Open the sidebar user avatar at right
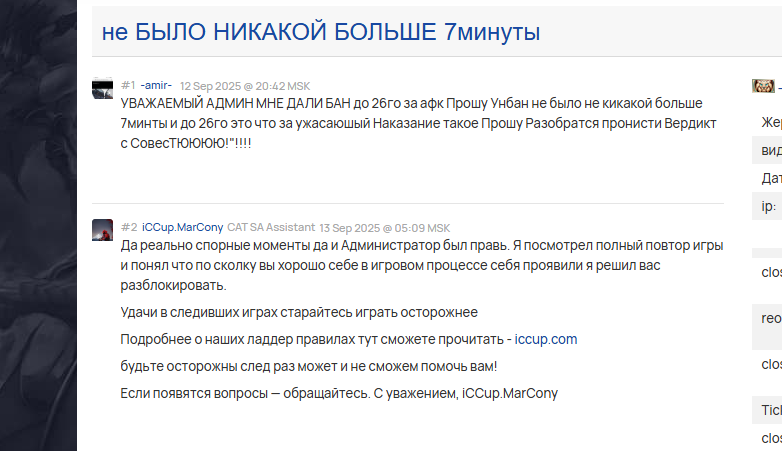 pyautogui.click(x=763, y=86)
